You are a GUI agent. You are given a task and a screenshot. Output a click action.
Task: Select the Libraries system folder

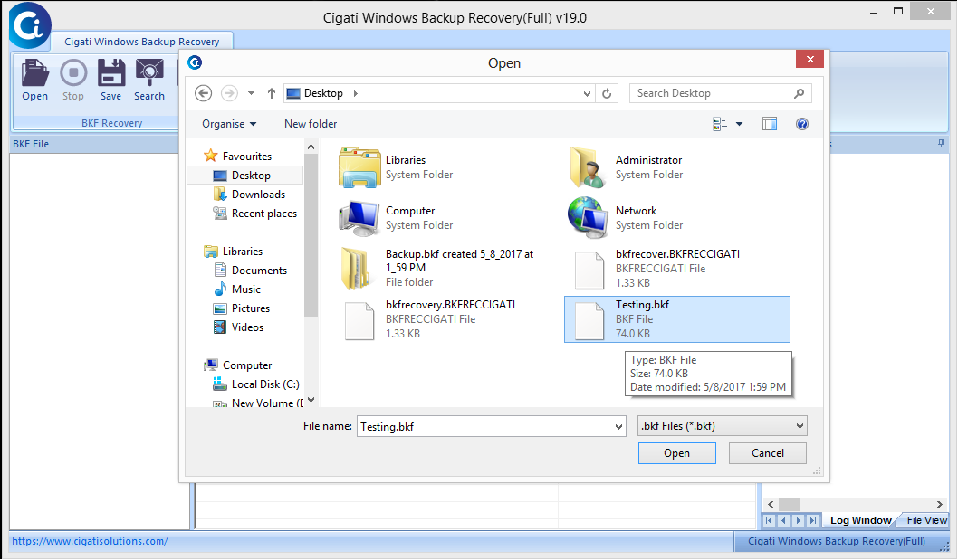pos(396,167)
